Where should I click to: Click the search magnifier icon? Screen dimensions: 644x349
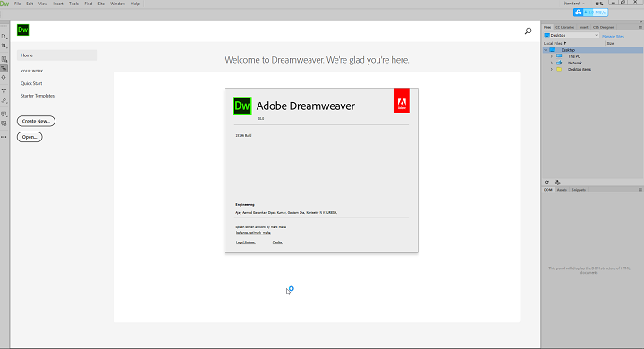529,30
